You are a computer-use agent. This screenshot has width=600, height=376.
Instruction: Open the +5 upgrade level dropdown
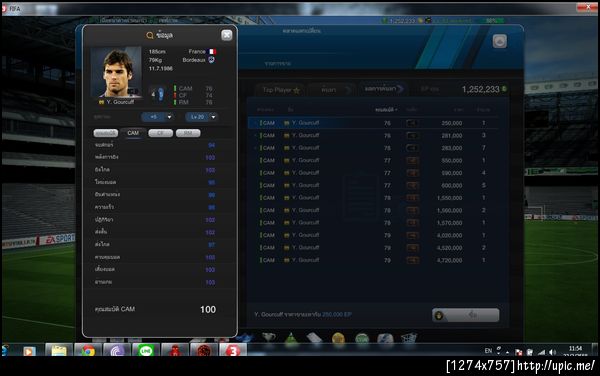click(157, 117)
